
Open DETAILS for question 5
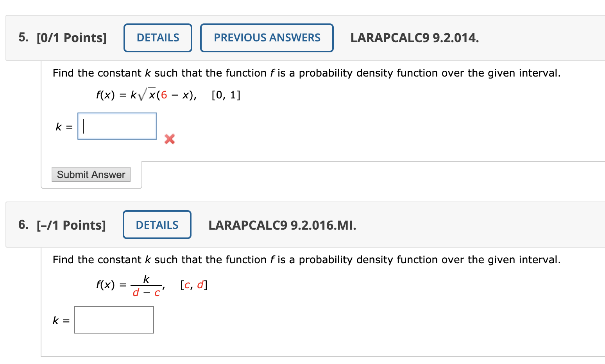(158, 37)
